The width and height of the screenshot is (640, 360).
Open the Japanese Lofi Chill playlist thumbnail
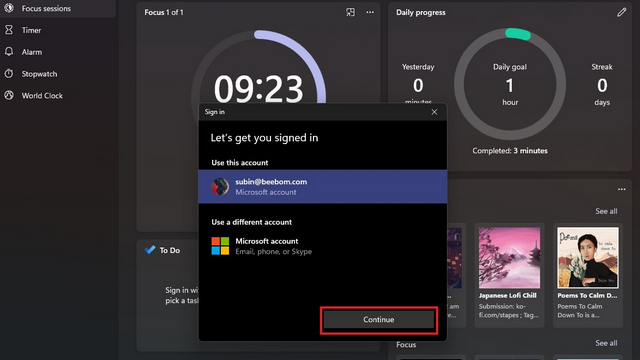[509, 258]
